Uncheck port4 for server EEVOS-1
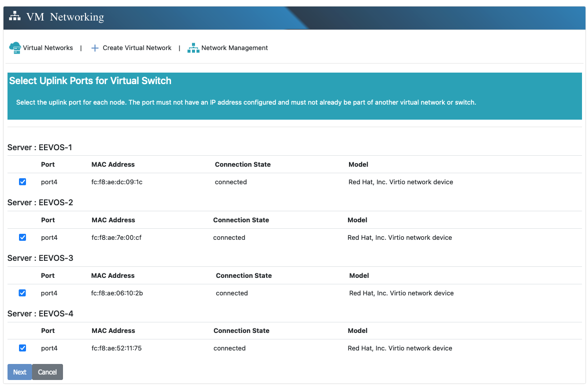The image size is (588, 386). pyautogui.click(x=22, y=182)
